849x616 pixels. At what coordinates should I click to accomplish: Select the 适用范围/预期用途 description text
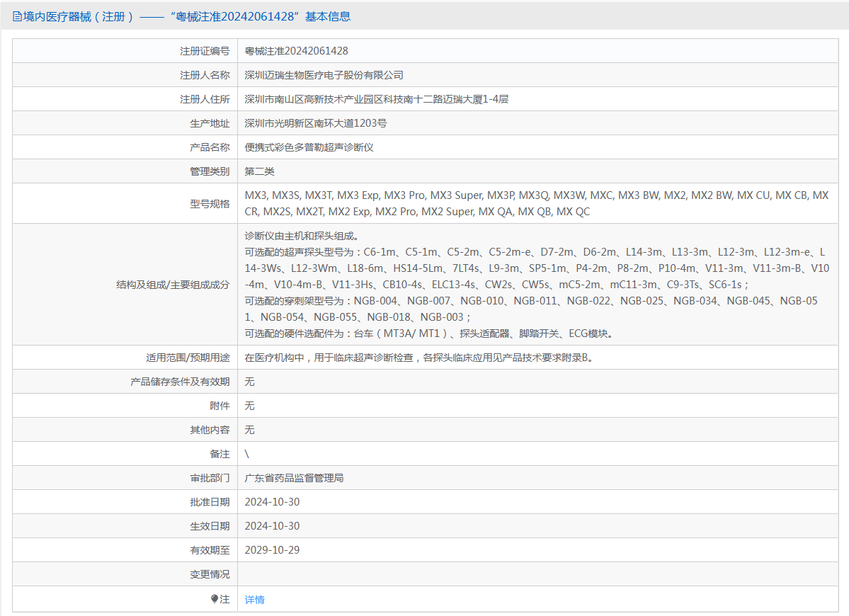click(418, 358)
